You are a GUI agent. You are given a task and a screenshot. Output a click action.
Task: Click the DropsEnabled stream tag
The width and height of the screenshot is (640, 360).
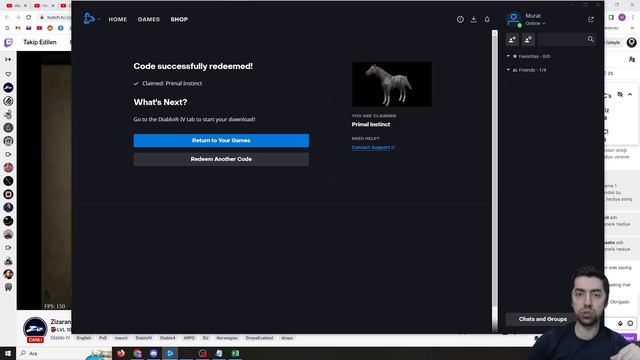(259, 338)
